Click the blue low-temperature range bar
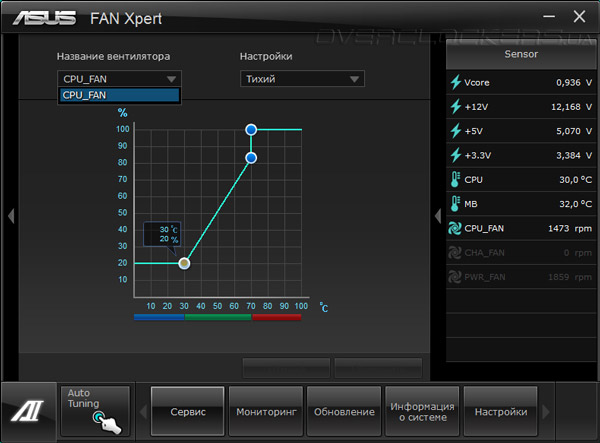 pos(159,317)
